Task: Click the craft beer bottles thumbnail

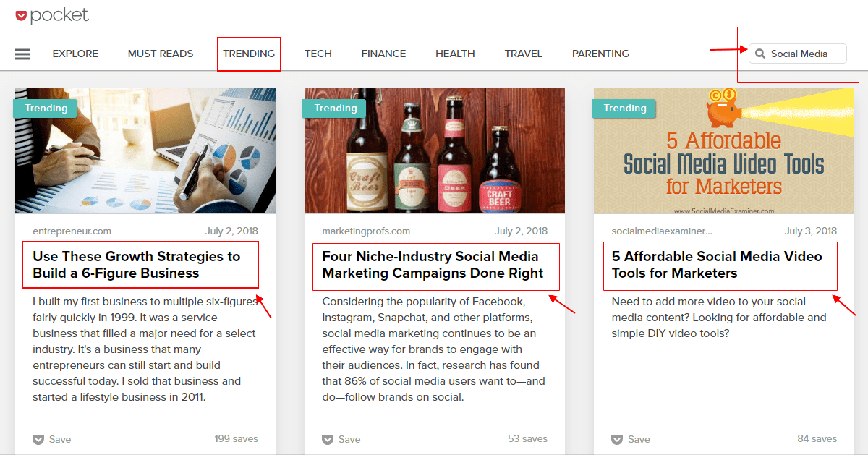Action: (435, 150)
